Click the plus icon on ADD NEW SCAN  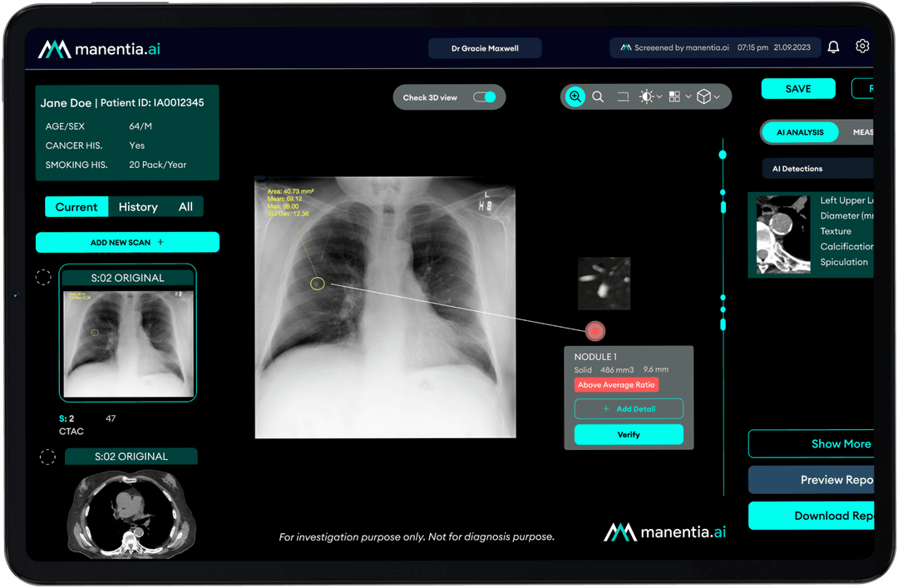(x=160, y=242)
